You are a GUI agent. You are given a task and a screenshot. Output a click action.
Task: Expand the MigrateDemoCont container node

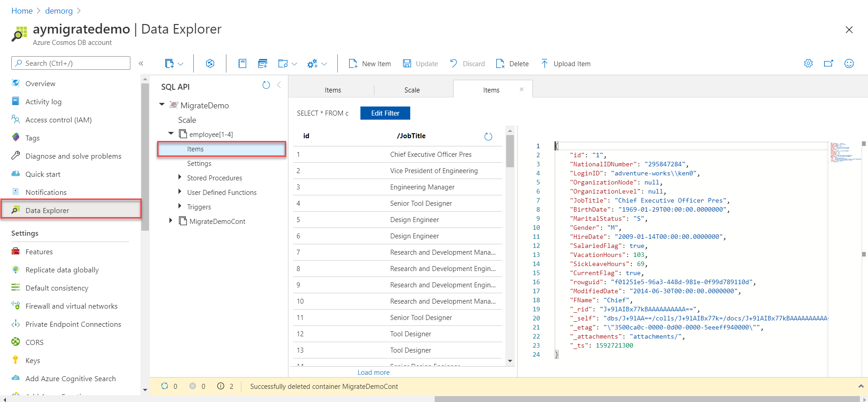(171, 221)
